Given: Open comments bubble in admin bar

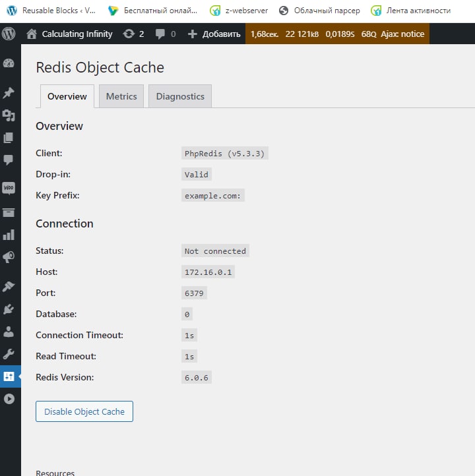Looking at the screenshot, I should pyautogui.click(x=166, y=34).
